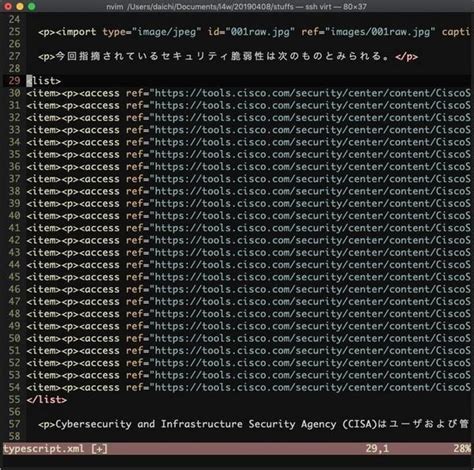The height and width of the screenshot is (470, 474).
Task: Click the command line area below status bar
Action: coord(237,462)
